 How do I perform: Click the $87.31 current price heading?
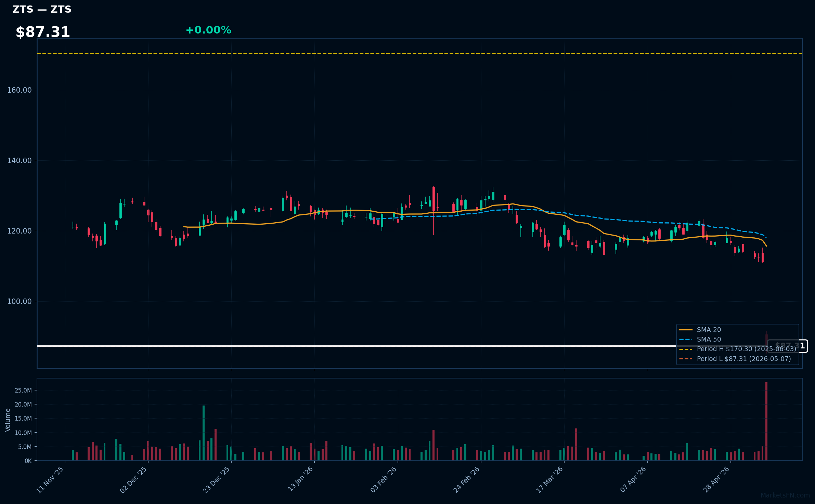(x=43, y=32)
